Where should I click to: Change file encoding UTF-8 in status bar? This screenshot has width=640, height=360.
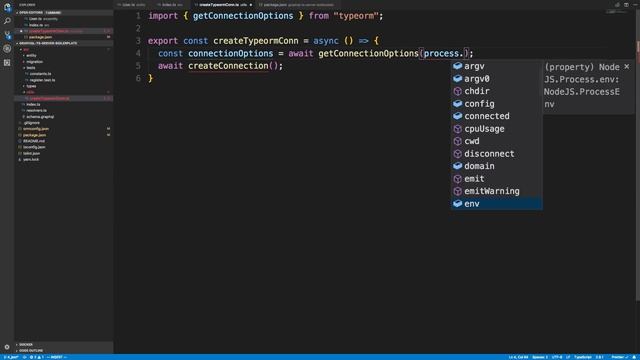557,357
